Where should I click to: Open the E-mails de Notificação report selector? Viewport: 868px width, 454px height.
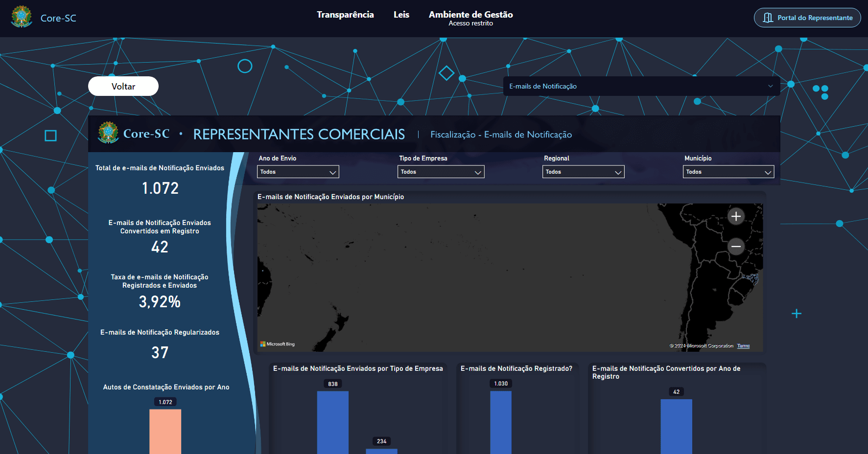(x=641, y=86)
